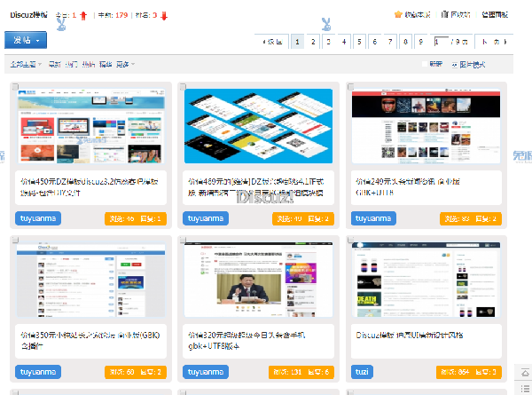Click author tuyuanma on the 价值249元 card

coord(373,218)
